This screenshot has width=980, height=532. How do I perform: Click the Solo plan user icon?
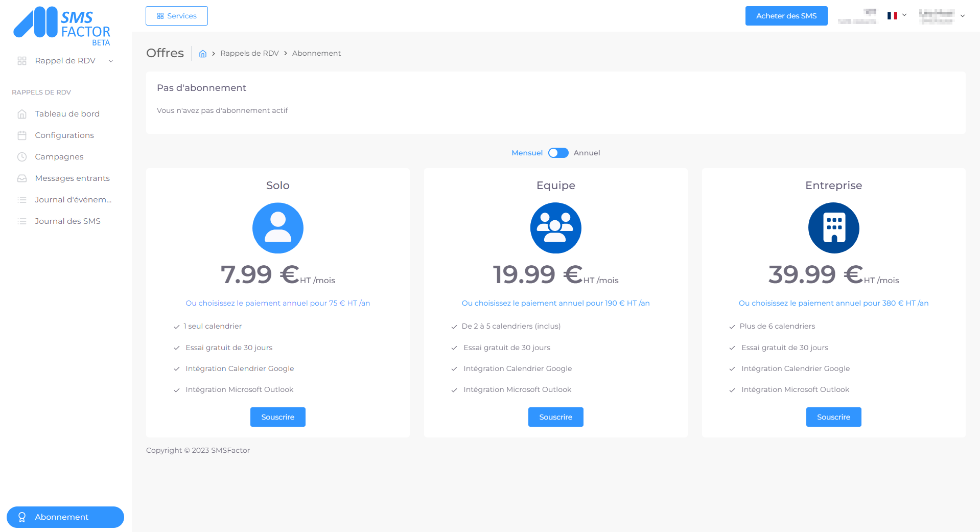pos(277,228)
